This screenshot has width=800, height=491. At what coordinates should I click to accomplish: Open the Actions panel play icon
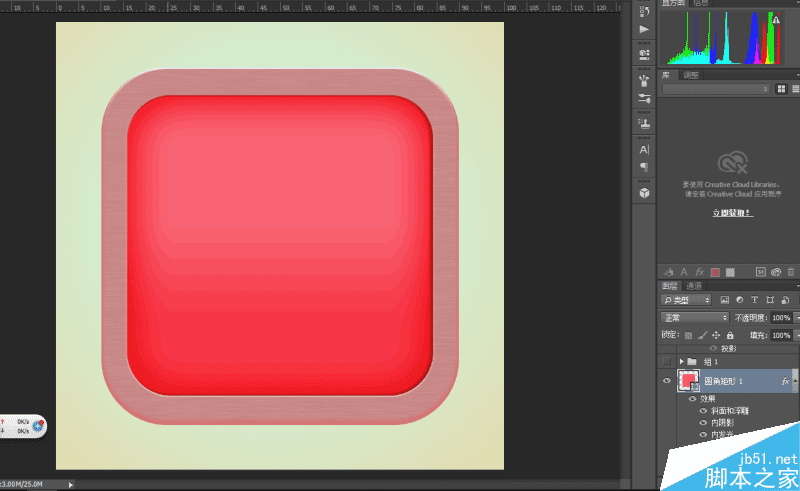[x=644, y=29]
